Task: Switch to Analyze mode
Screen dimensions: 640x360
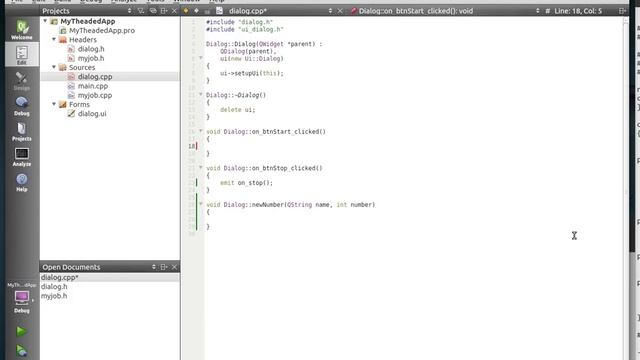Action: coord(22,157)
